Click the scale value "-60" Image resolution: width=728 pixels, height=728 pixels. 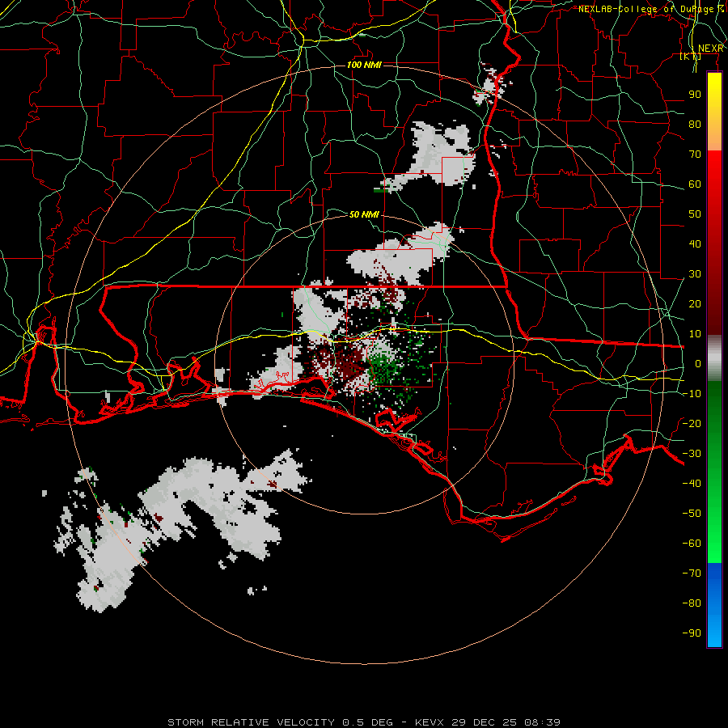(692, 544)
